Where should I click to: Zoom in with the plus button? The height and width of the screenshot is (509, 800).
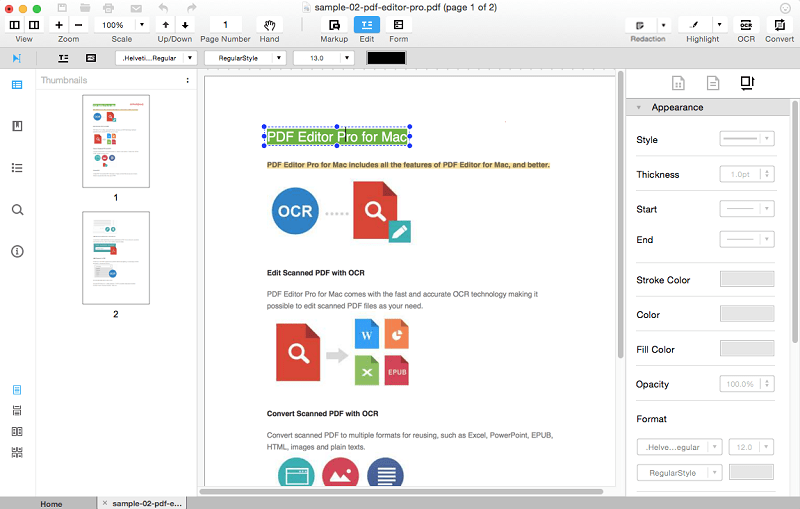tap(59, 25)
